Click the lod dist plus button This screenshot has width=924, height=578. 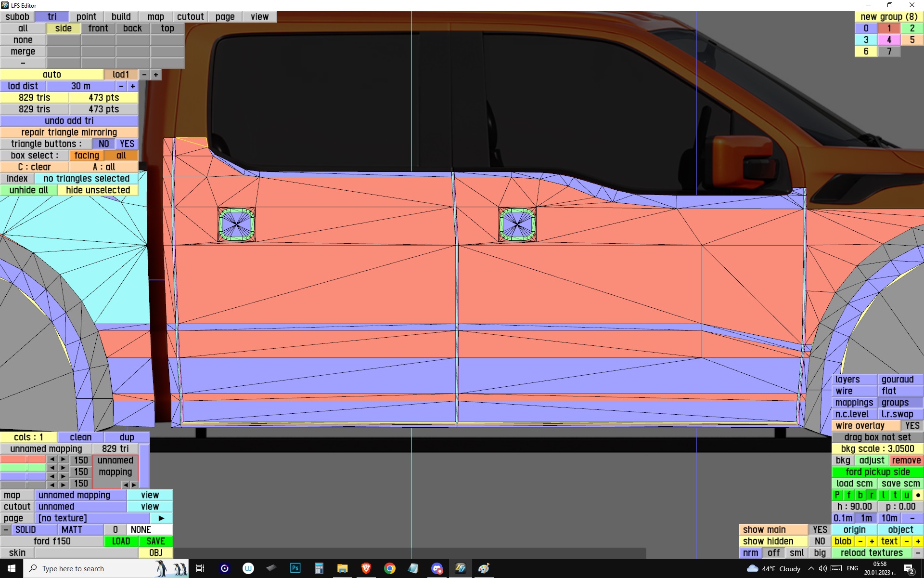click(133, 86)
